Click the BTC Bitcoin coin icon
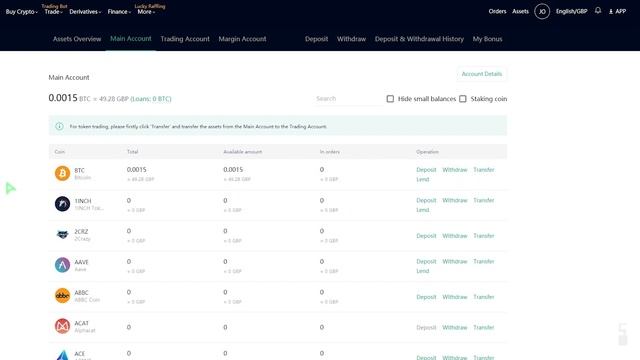Viewport: 640px width, 360px height. [62, 173]
